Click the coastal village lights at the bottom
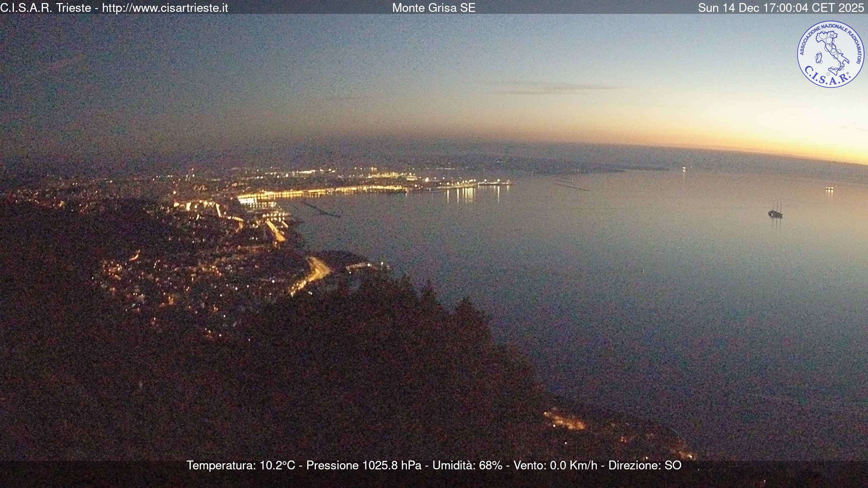The width and height of the screenshot is (868, 488). coord(565,422)
